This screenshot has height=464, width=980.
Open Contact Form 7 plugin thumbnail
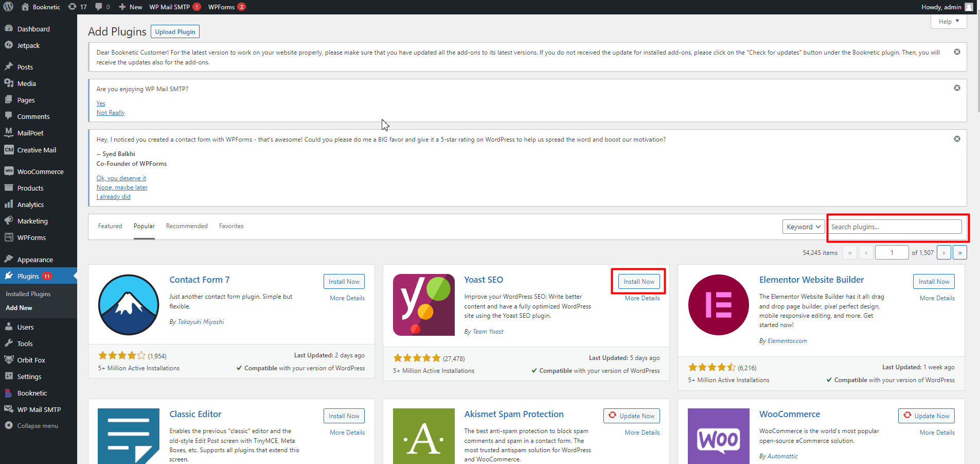coord(129,305)
